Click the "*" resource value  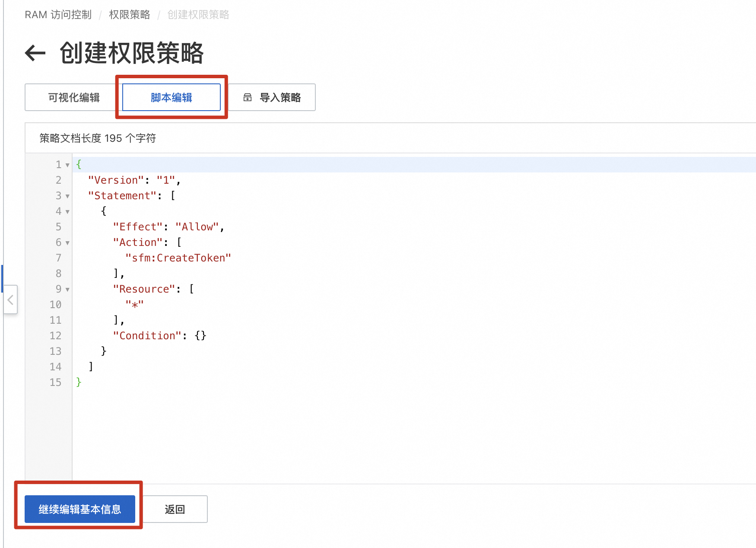point(134,305)
